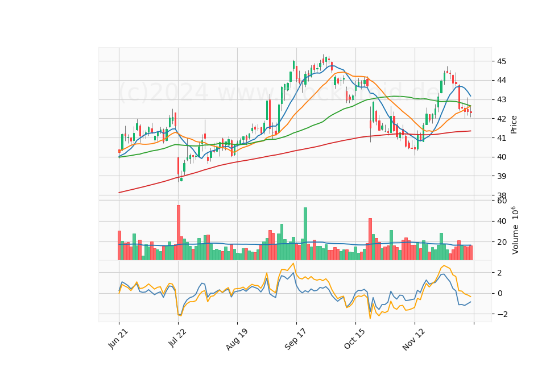Click the tallest red volume bar at Jul 22
546x392 pixels.
(178, 233)
